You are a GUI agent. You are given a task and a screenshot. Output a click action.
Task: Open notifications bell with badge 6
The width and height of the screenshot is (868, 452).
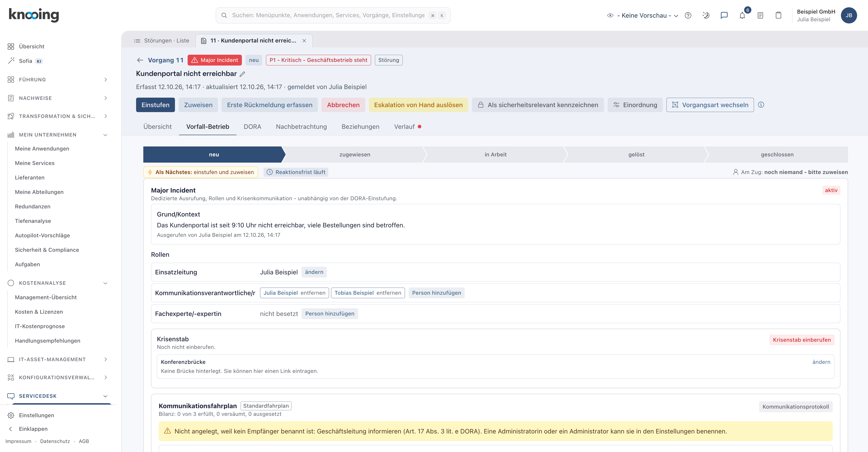pos(742,16)
